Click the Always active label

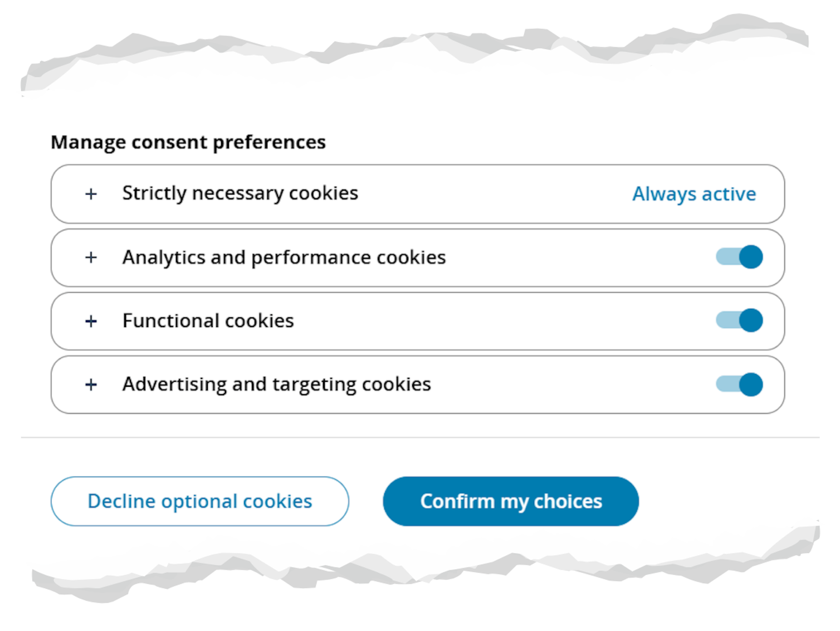tap(694, 194)
